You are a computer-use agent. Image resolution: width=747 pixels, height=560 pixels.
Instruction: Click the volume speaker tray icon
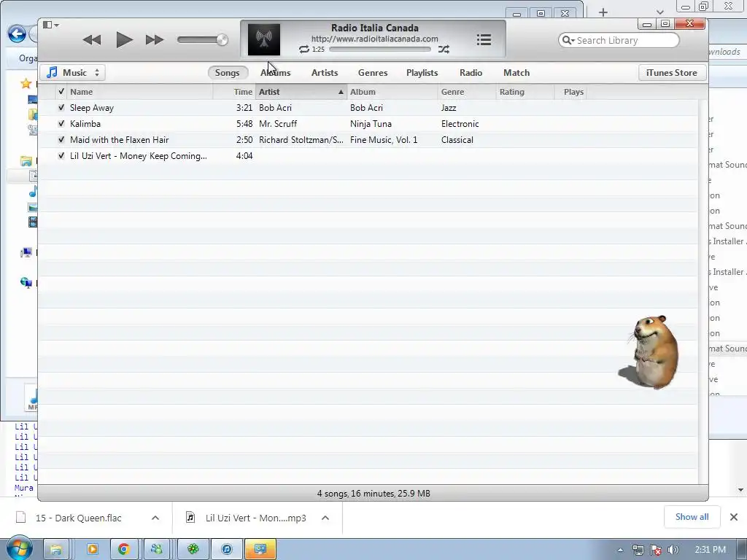673,550
